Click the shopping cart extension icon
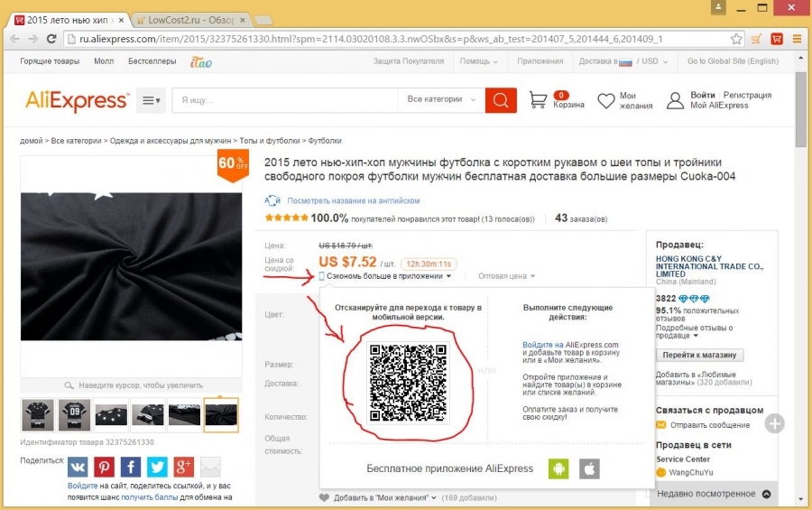 (x=757, y=39)
